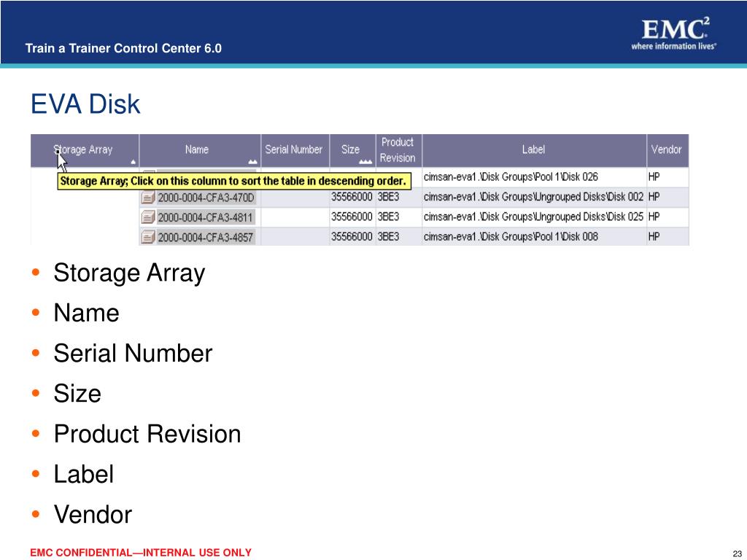Sort by the Size column header
This screenshot has height=560, width=747.
click(x=352, y=150)
